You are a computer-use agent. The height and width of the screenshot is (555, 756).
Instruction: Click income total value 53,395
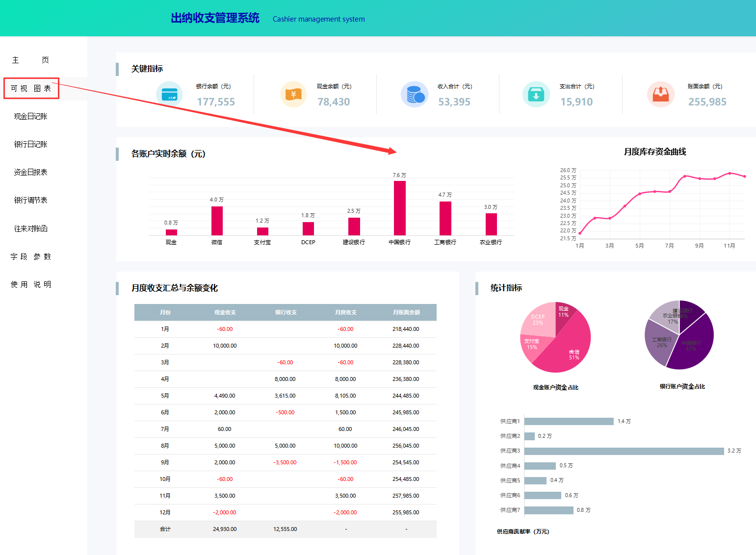(x=454, y=102)
